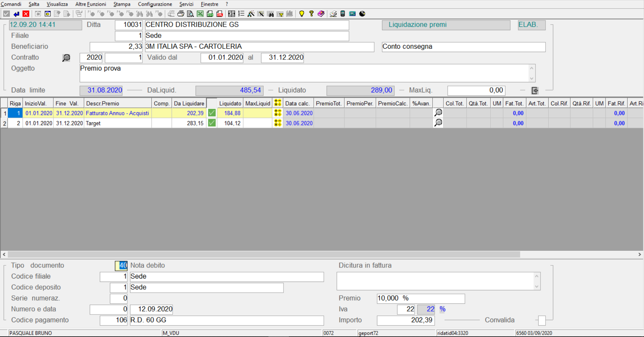Click the printer icon in toolbar
The image size is (644, 337).
(181, 14)
